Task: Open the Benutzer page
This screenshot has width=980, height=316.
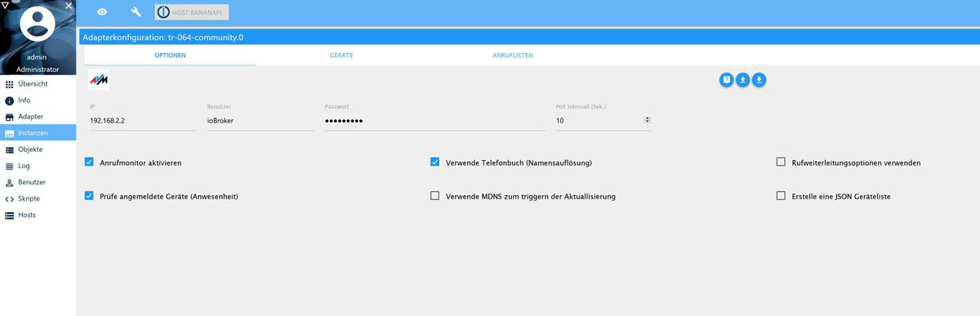Action: tap(38, 182)
